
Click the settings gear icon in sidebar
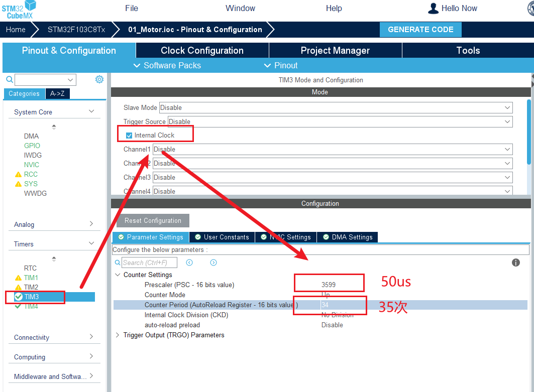99,79
